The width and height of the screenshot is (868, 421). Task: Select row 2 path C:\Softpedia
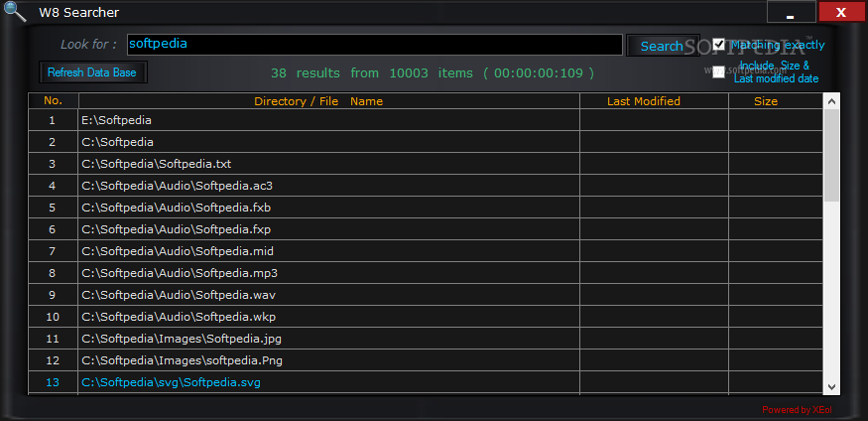(x=328, y=142)
